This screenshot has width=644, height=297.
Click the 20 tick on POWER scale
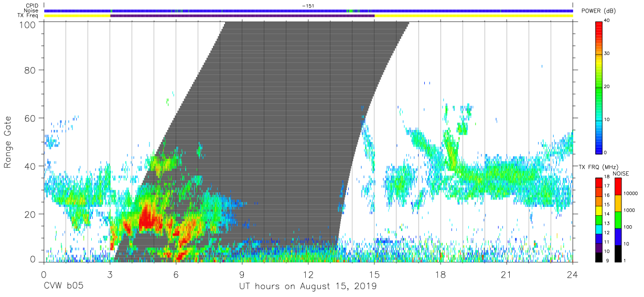[607, 87]
